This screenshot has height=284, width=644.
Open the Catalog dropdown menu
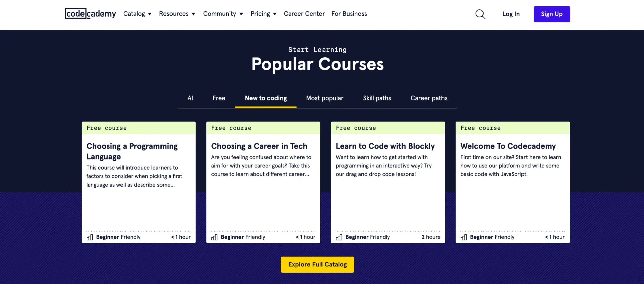tap(138, 14)
